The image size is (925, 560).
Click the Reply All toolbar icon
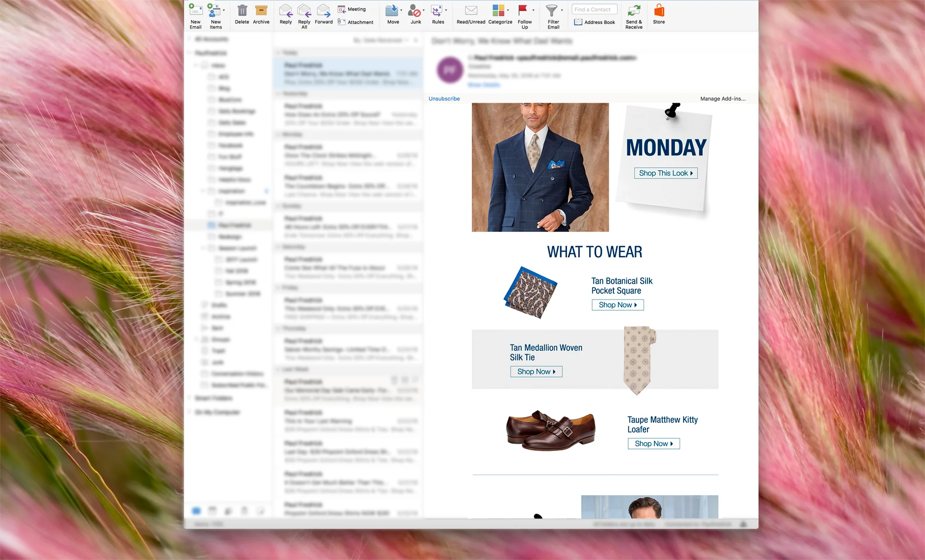coord(304,10)
